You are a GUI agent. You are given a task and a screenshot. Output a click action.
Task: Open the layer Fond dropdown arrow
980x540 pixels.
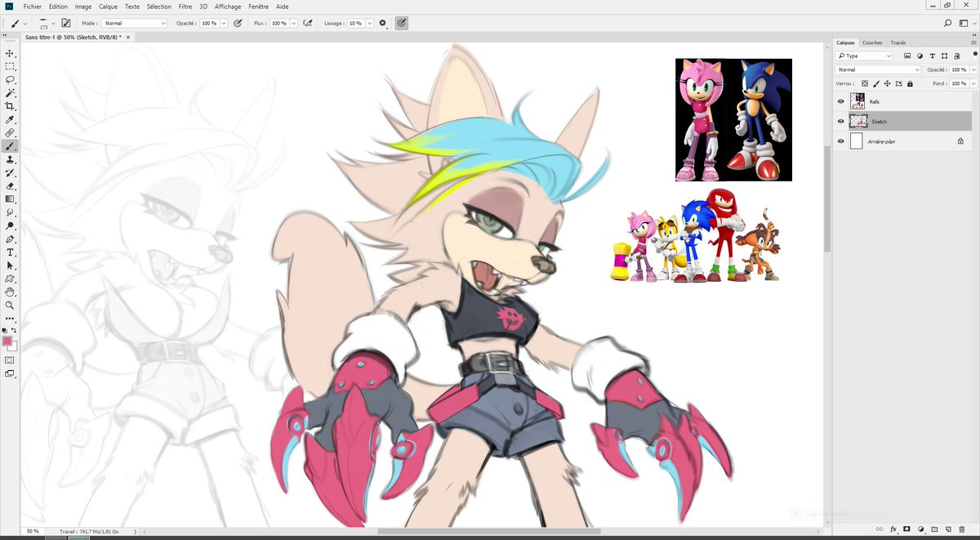pyautogui.click(x=973, y=83)
